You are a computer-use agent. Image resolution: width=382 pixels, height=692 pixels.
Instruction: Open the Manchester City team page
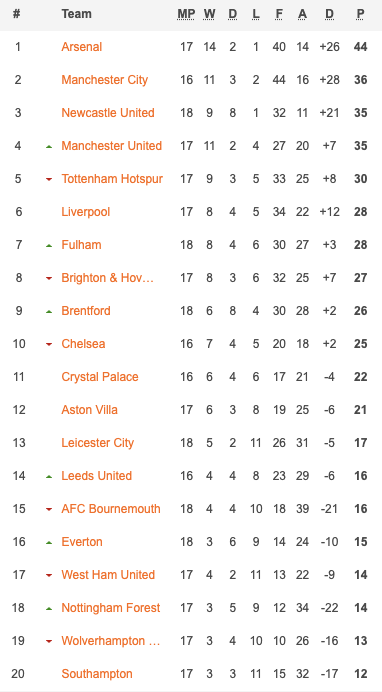[105, 80]
